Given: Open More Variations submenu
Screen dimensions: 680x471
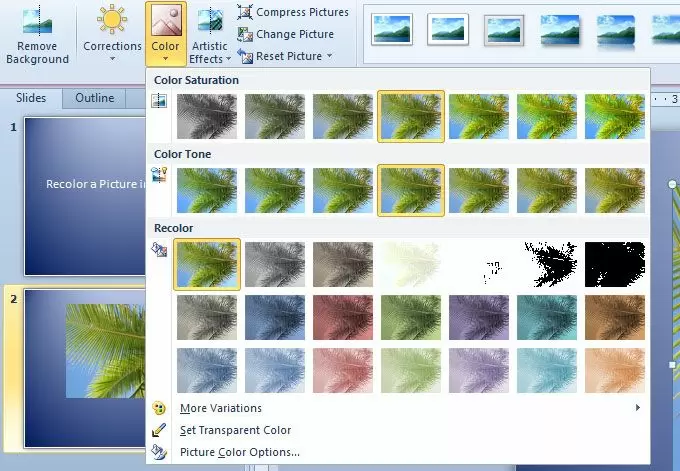Looking at the screenshot, I should tap(220, 408).
